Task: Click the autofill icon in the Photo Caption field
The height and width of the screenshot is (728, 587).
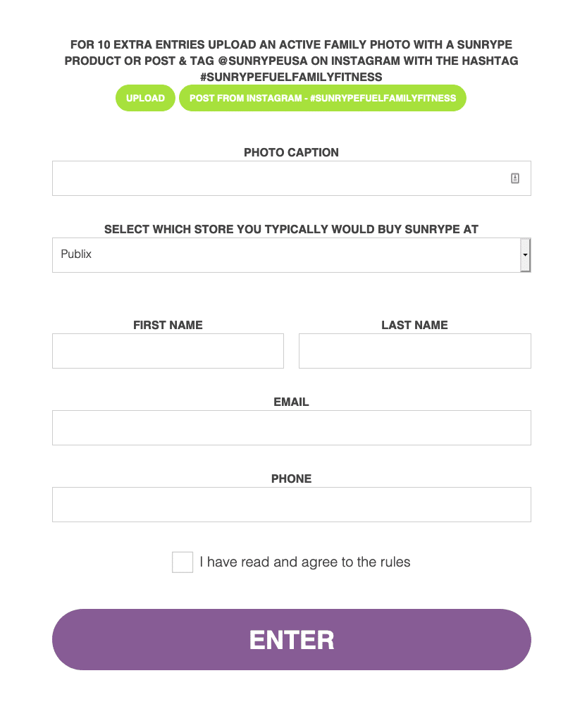Action: coord(515,178)
